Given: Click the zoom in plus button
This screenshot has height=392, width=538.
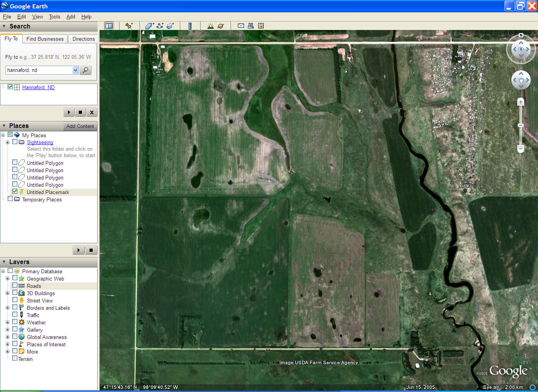Looking at the screenshot, I should pos(521,102).
